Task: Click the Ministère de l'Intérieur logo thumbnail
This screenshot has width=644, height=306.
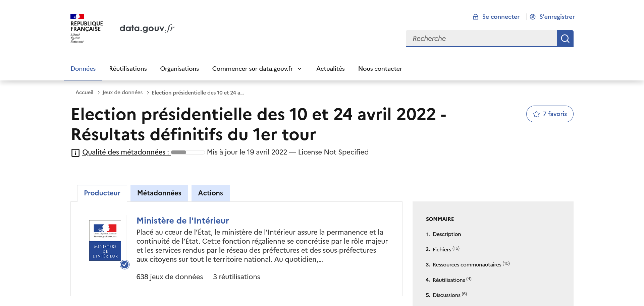Action: [105, 240]
